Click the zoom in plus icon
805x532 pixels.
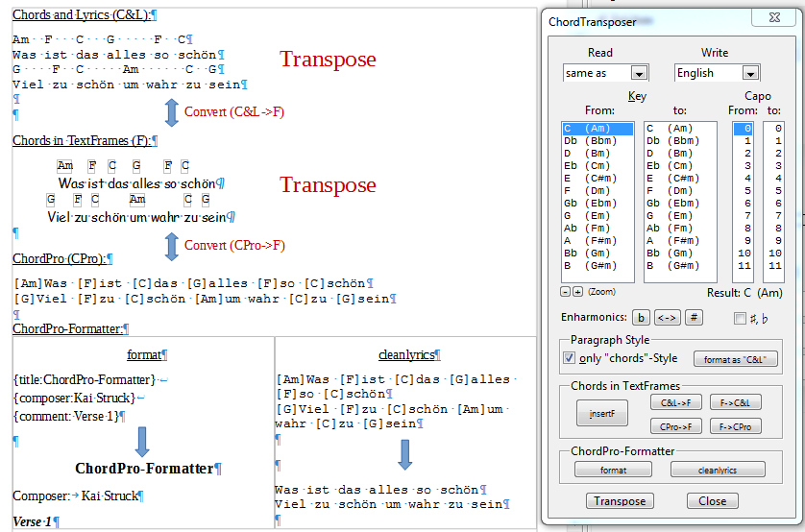click(x=577, y=292)
